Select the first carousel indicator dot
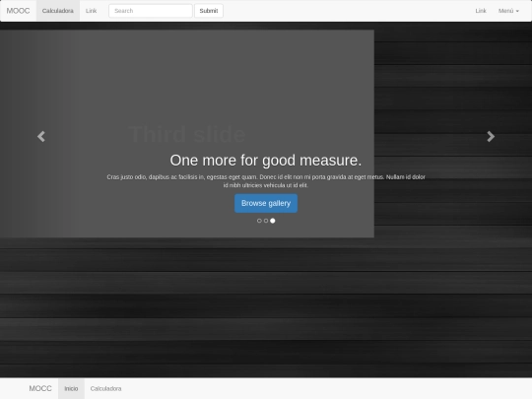 259,221
